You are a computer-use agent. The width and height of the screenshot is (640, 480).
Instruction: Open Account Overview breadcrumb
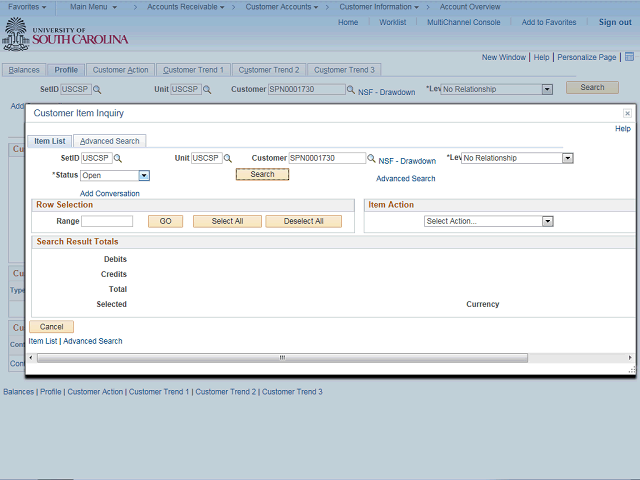click(x=470, y=7)
